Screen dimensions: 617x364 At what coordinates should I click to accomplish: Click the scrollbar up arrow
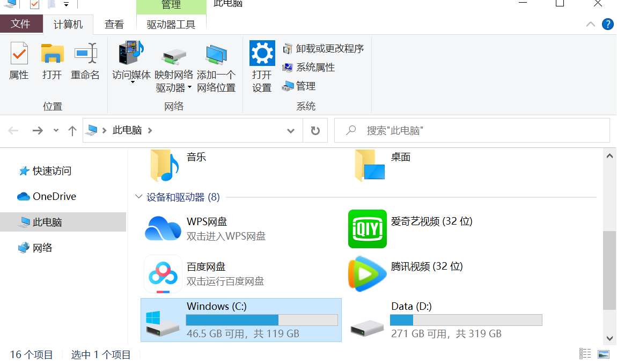(x=609, y=156)
